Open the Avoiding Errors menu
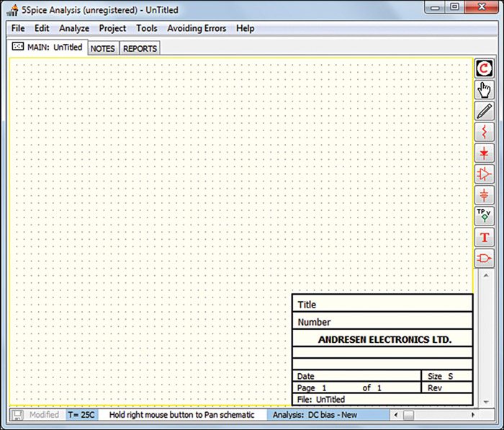Viewport: 504px width, 430px height. coord(197,29)
